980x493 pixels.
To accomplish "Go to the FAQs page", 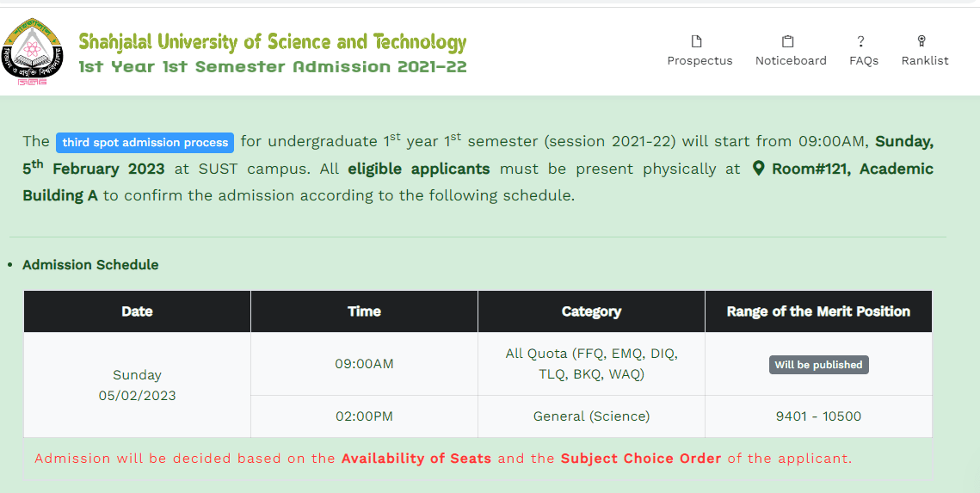I will click(864, 52).
